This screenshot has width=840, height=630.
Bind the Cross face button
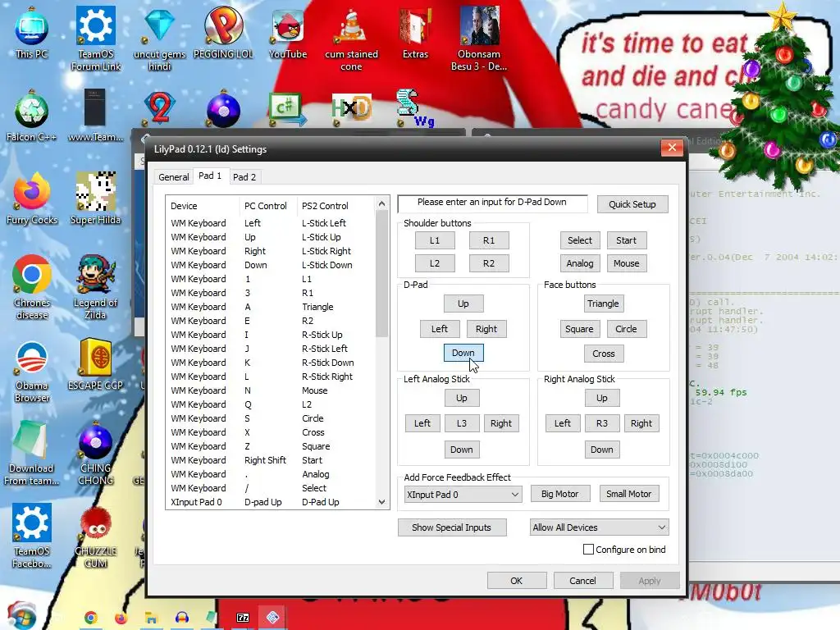pyautogui.click(x=603, y=354)
